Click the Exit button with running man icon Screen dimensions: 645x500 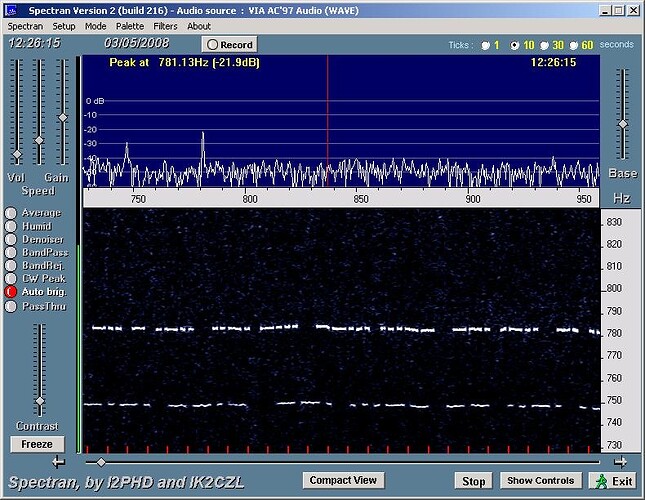[x=612, y=481]
